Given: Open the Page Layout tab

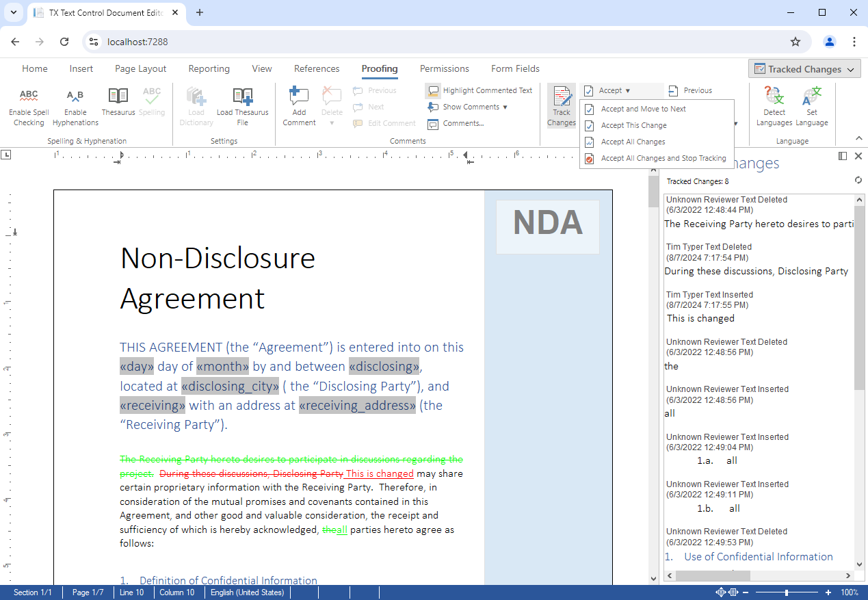Looking at the screenshot, I should (141, 68).
